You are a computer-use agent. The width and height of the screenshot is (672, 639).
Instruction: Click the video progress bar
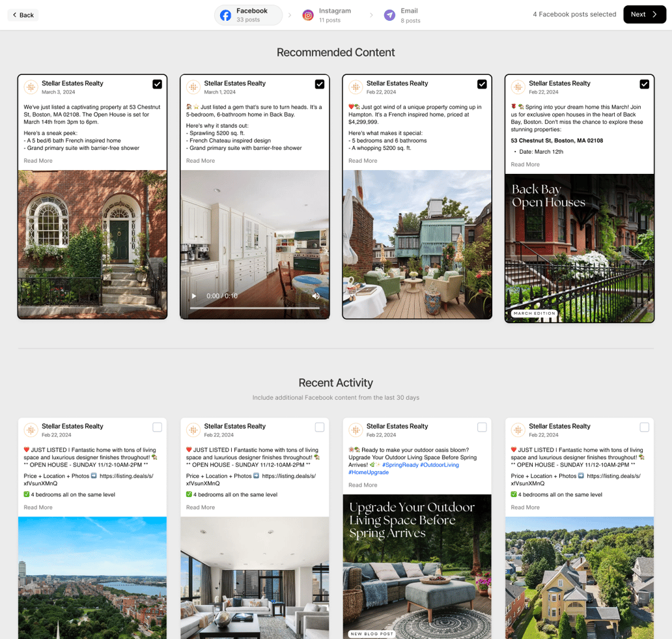254,308
